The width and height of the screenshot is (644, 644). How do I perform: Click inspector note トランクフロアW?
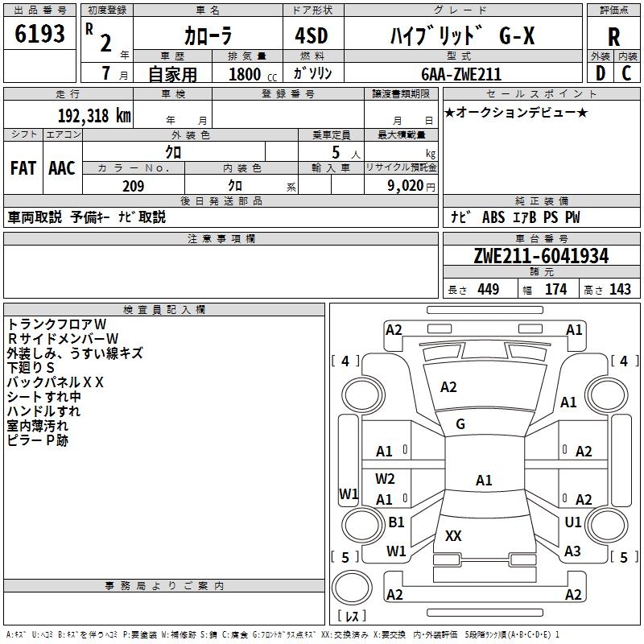56,324
